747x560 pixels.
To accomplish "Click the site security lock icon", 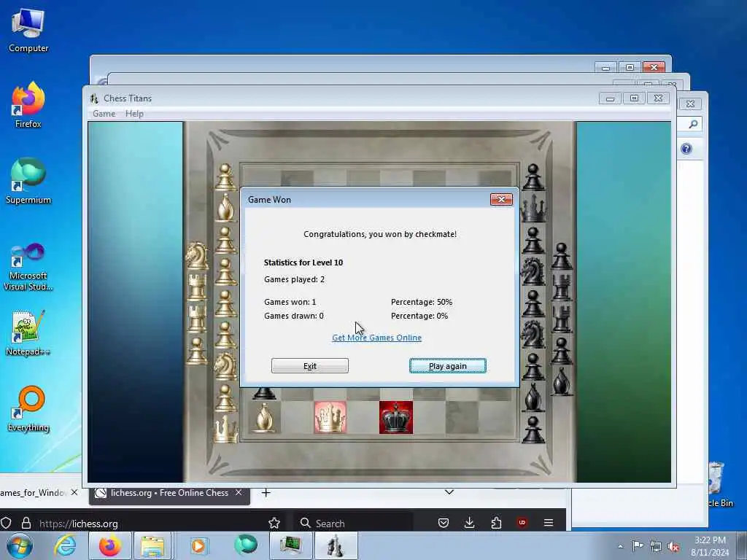I will tap(26, 524).
